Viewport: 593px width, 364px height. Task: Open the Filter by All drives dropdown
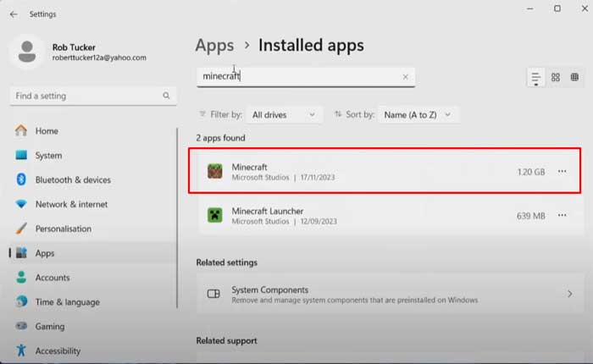pos(287,113)
